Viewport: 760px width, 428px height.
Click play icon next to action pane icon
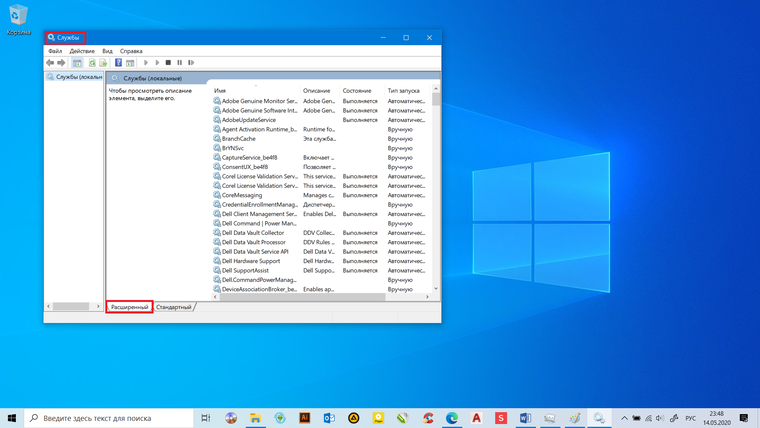pyautogui.click(x=145, y=63)
